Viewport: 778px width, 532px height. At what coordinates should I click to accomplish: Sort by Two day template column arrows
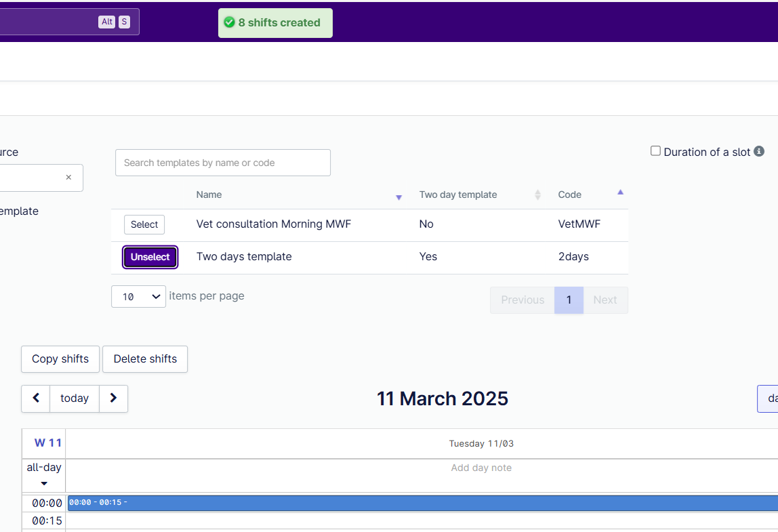(x=537, y=195)
